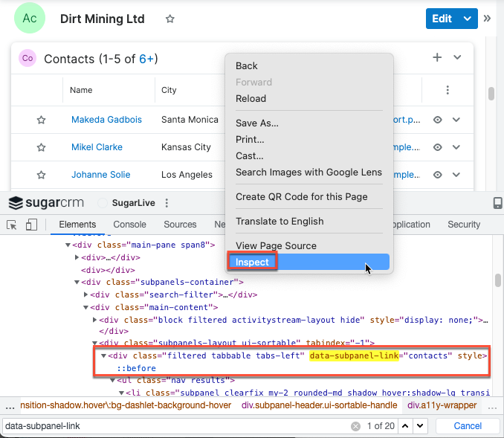Collapse the filtered tabbable tabs-left node

[x=103, y=355]
